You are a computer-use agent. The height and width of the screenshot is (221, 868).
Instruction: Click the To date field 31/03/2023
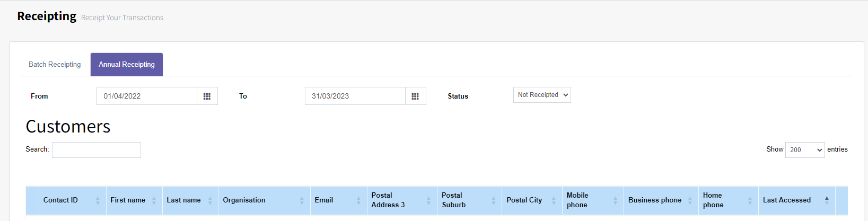click(355, 96)
